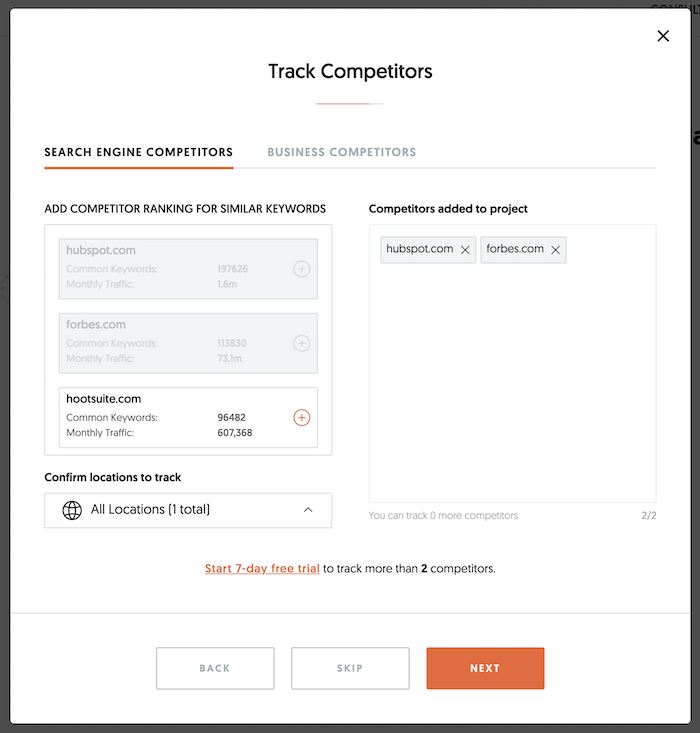
Task: Close the Track Competitors dialog
Action: pyautogui.click(x=663, y=36)
